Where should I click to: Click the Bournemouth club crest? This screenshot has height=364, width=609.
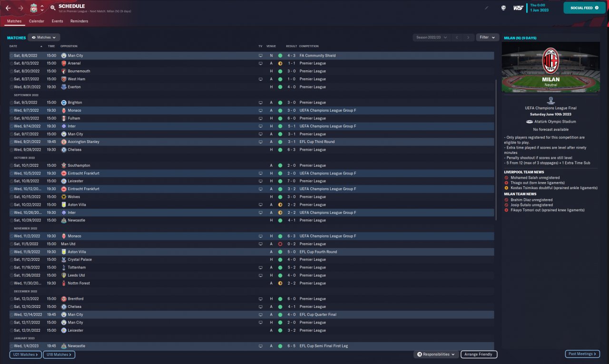(x=64, y=71)
